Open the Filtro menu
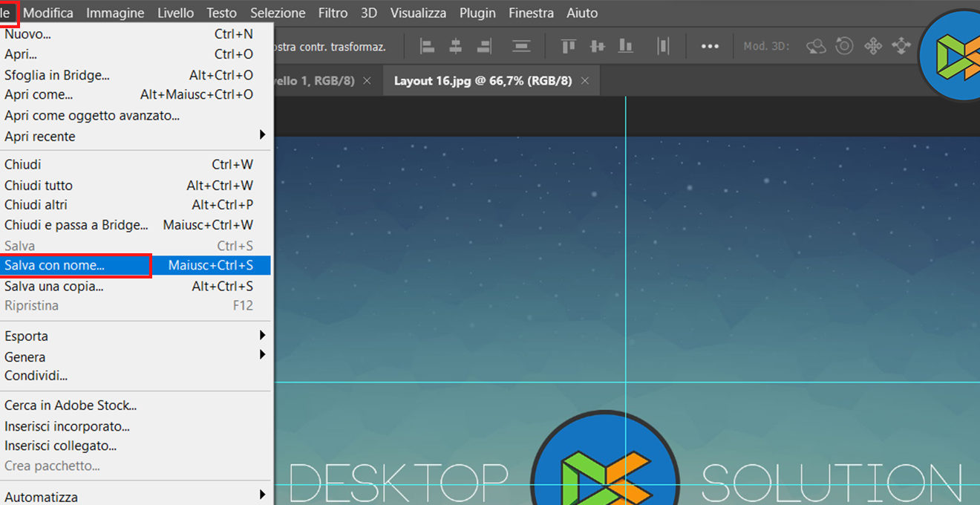Viewport: 980px width, 505px height. [333, 13]
